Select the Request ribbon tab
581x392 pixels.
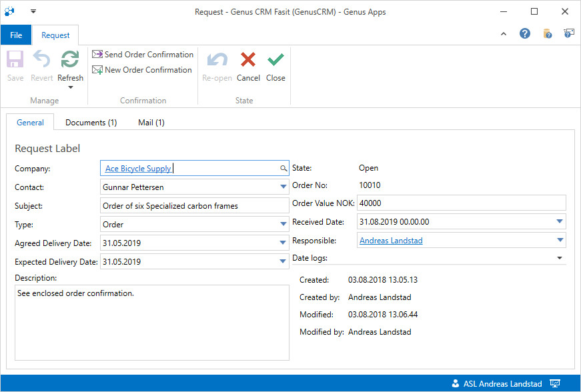[55, 35]
